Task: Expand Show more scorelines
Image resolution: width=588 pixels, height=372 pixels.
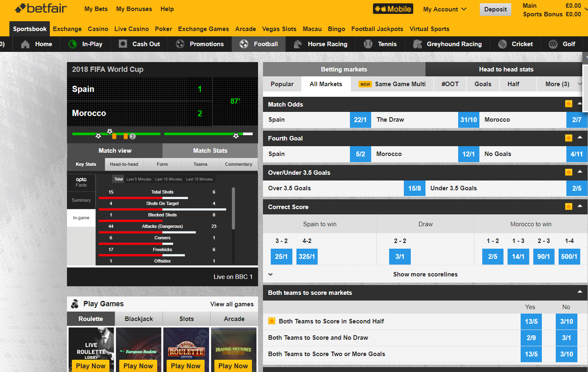Action: [425, 274]
